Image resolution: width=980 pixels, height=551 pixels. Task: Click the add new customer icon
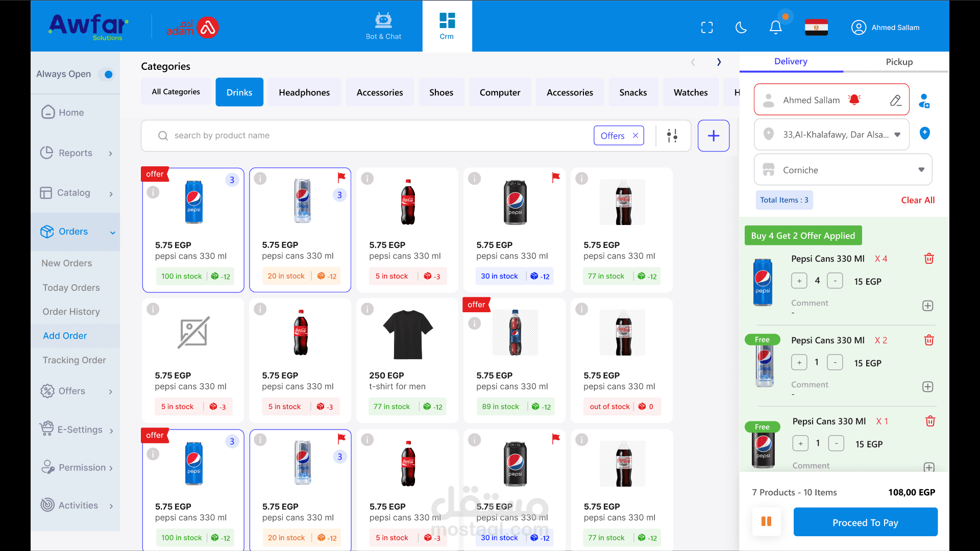pos(924,101)
